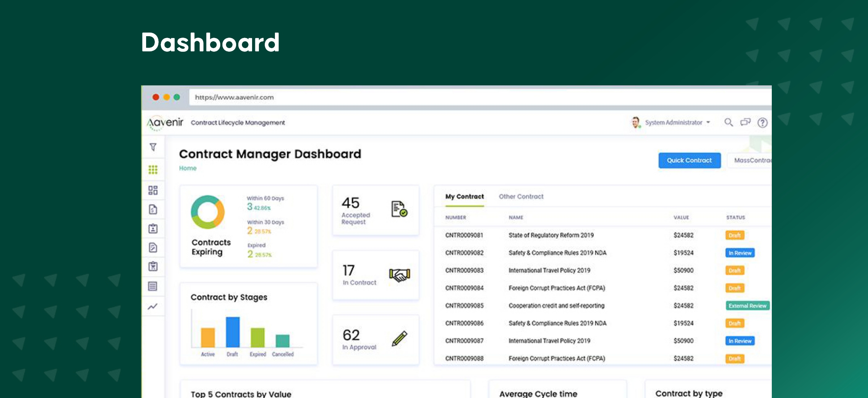This screenshot has height=398, width=868.
Task: Click the Quick Contract button
Action: (x=689, y=160)
